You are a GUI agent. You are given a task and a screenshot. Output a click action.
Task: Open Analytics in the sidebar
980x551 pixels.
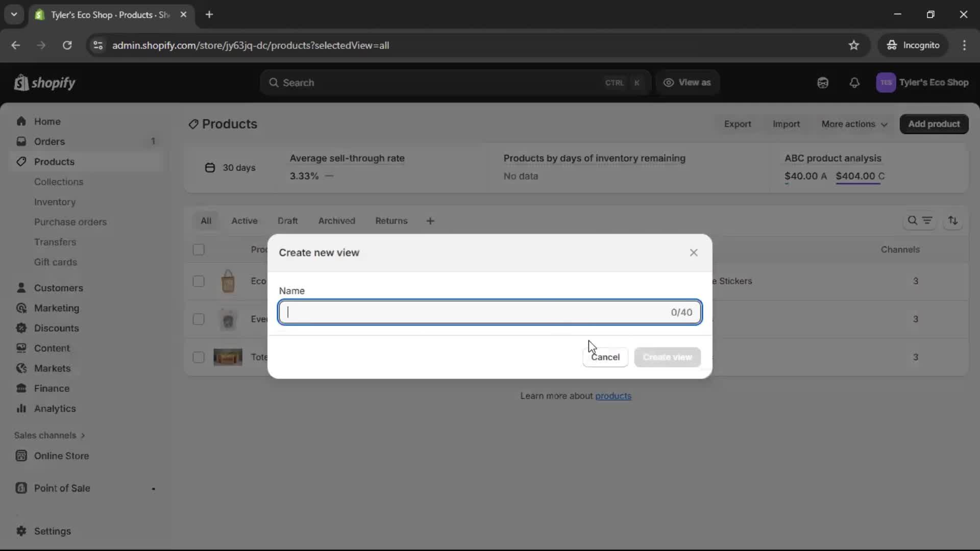click(54, 409)
